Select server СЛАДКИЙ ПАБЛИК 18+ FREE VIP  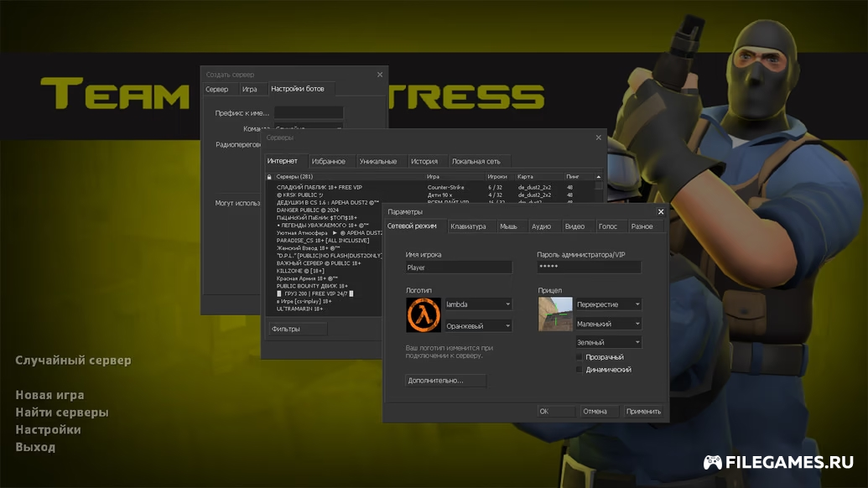[x=320, y=188]
